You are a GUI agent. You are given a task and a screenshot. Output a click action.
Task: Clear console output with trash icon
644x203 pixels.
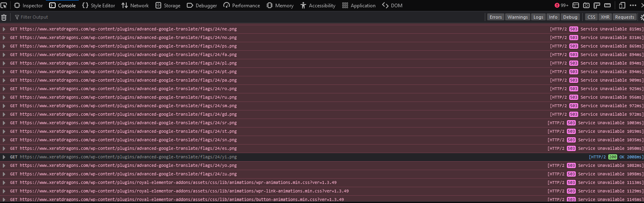4,17
